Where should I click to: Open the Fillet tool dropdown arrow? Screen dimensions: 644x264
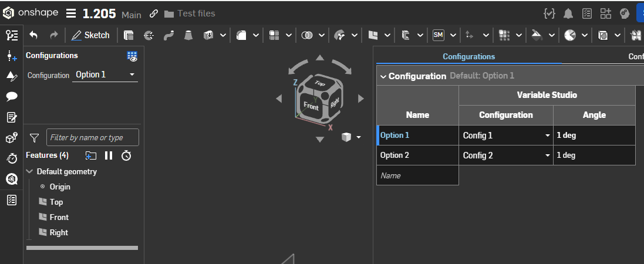pos(256,36)
